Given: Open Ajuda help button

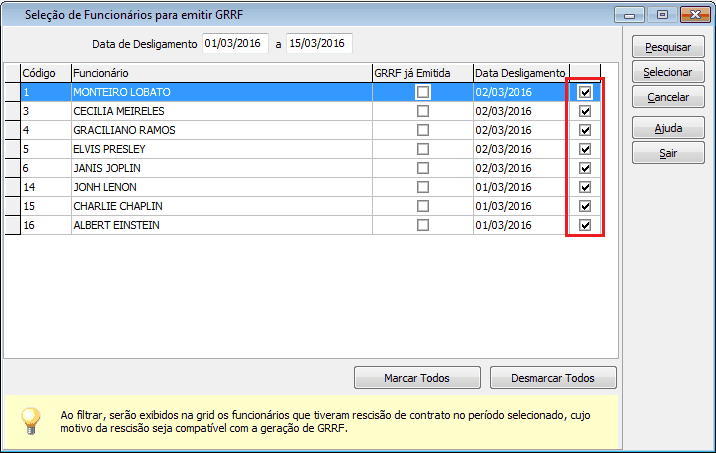Looking at the screenshot, I should tap(668, 129).
